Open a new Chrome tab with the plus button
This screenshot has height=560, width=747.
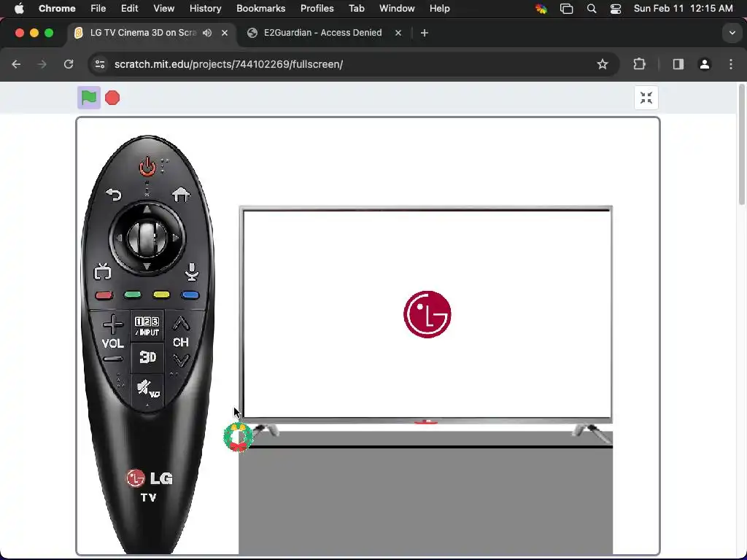coord(425,33)
